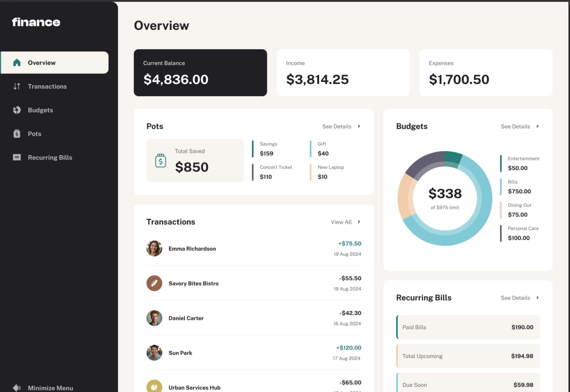Viewport: 570px width, 392px height.
Task: Click View All transactions link
Action: [x=341, y=222]
